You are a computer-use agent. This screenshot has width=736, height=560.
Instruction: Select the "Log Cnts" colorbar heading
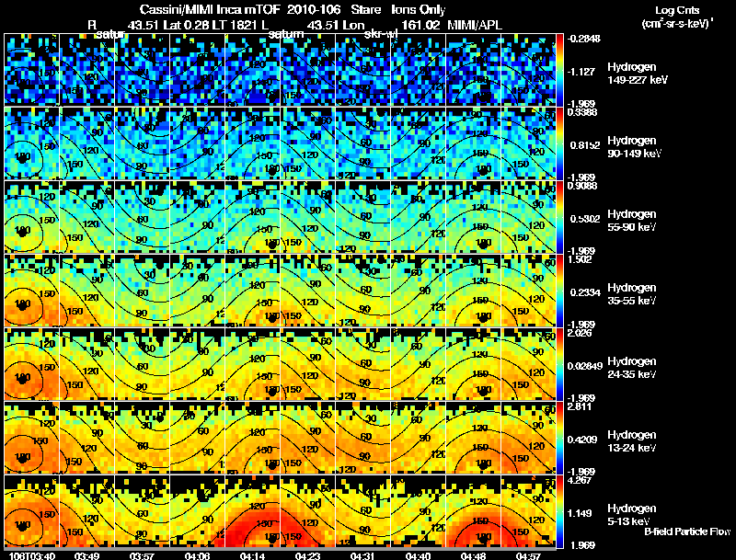(x=677, y=10)
